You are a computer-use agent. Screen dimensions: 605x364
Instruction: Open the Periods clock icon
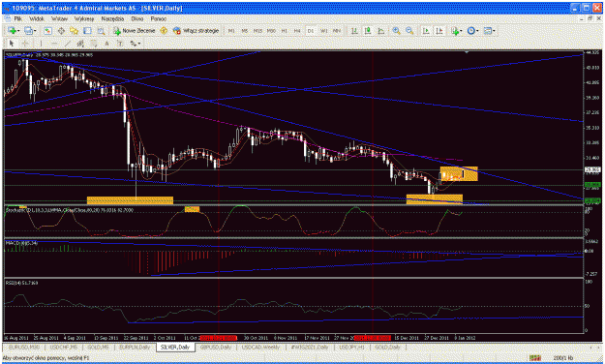[470, 30]
